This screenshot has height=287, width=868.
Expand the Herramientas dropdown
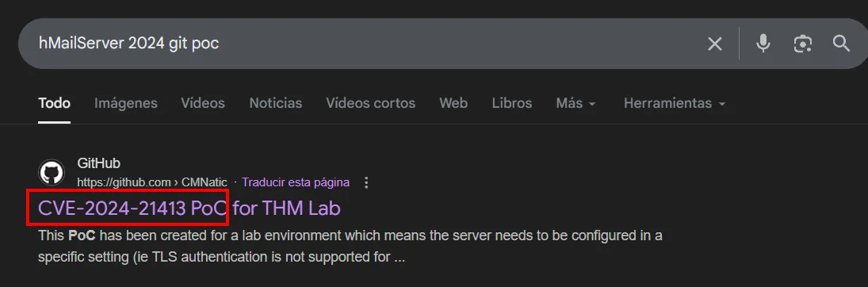pyautogui.click(x=675, y=103)
